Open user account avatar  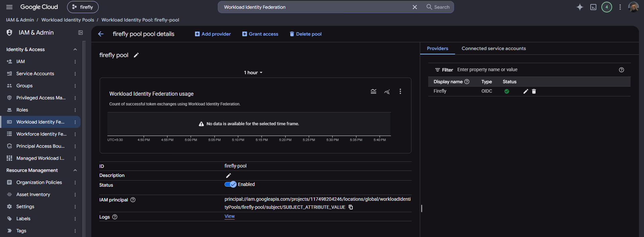633,7
